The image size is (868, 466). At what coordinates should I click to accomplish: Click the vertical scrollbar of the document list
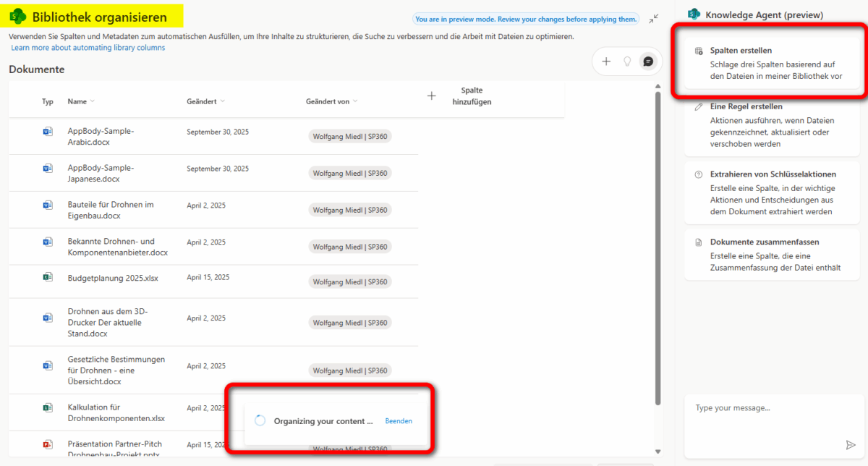click(658, 246)
